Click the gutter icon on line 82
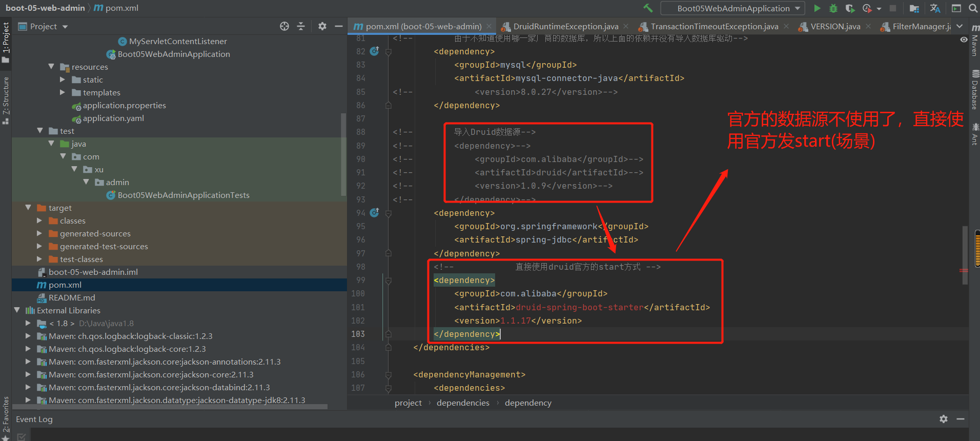This screenshot has width=980, height=441. [374, 51]
